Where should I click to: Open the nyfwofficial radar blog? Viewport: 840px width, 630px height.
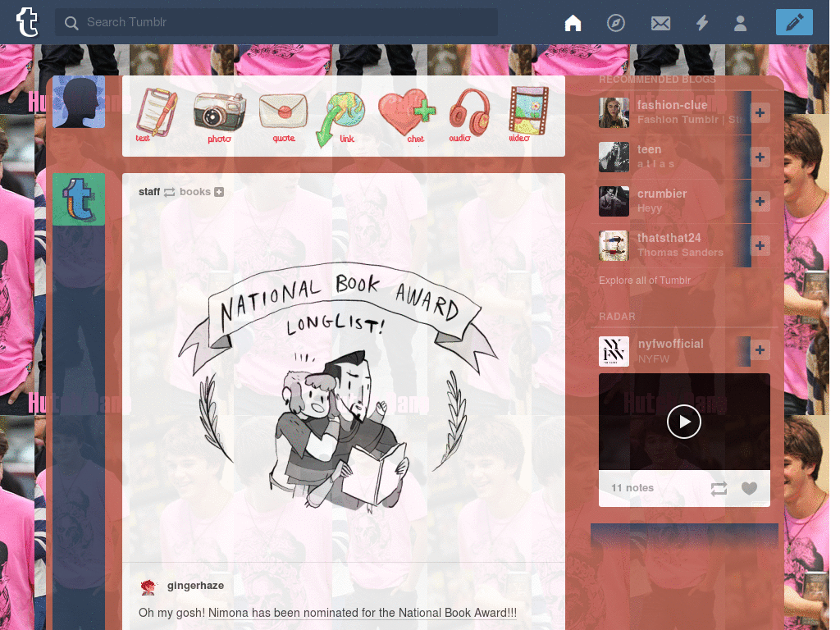671,344
